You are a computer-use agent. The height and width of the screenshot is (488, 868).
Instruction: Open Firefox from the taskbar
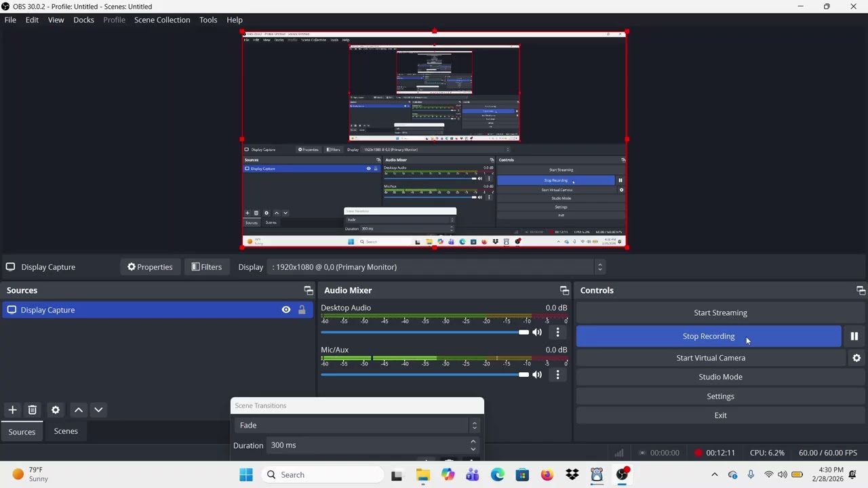pos(547,474)
